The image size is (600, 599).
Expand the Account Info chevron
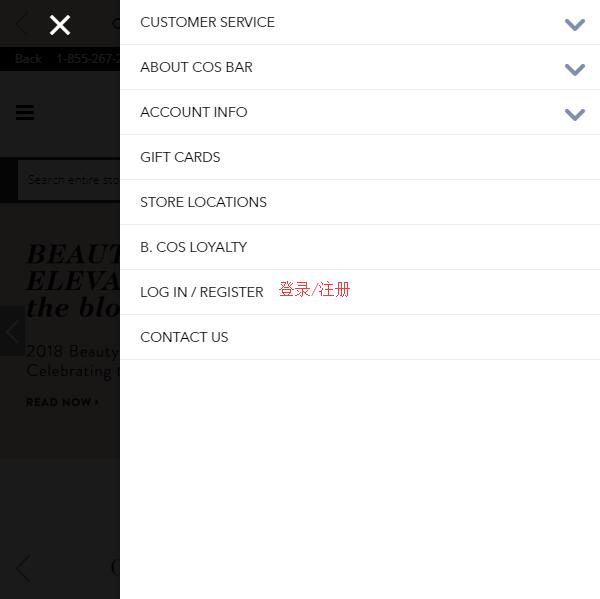click(x=575, y=114)
